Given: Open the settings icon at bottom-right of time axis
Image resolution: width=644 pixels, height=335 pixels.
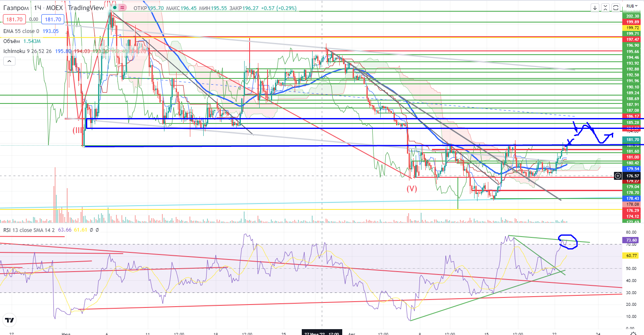Looking at the screenshot, I should [x=633, y=332].
